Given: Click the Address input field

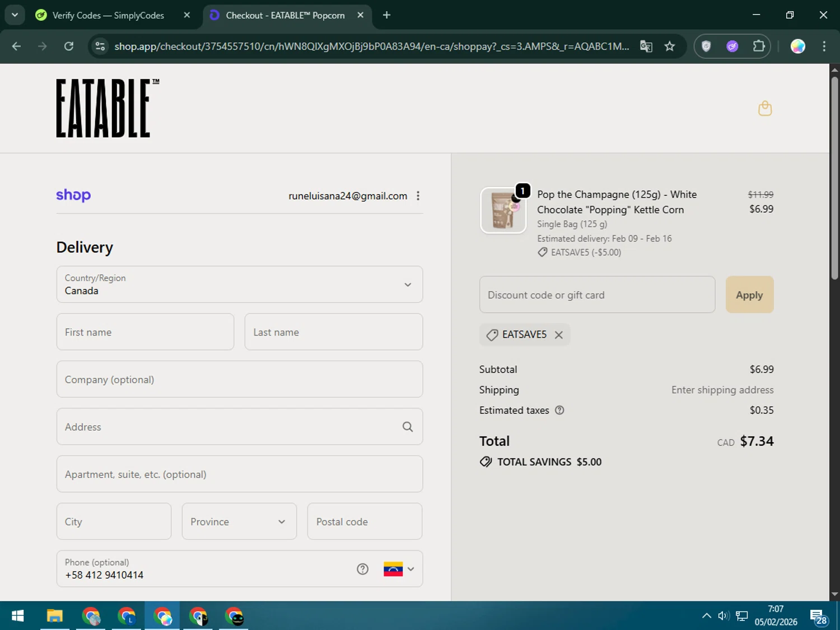Looking at the screenshot, I should tap(240, 427).
